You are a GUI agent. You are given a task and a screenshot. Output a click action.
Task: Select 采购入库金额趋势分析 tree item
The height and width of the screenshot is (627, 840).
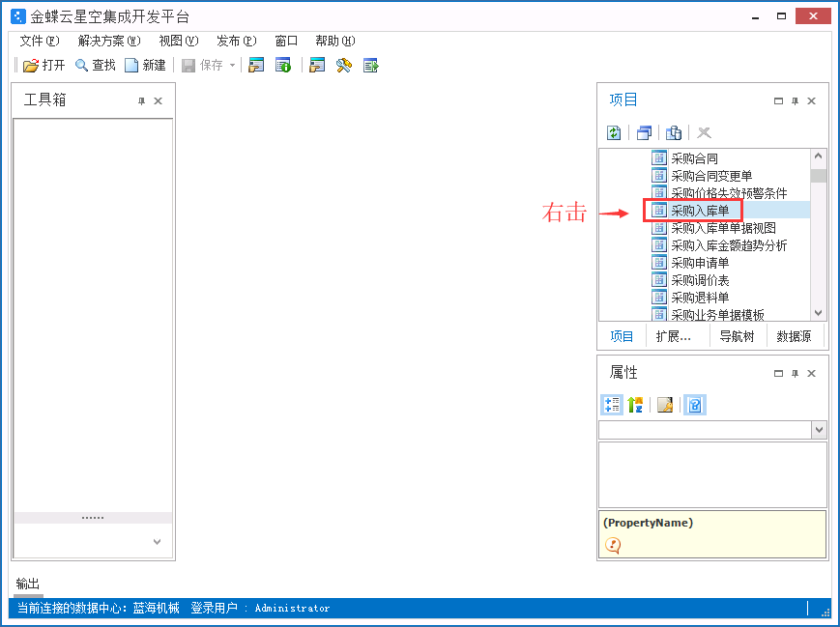coord(729,245)
